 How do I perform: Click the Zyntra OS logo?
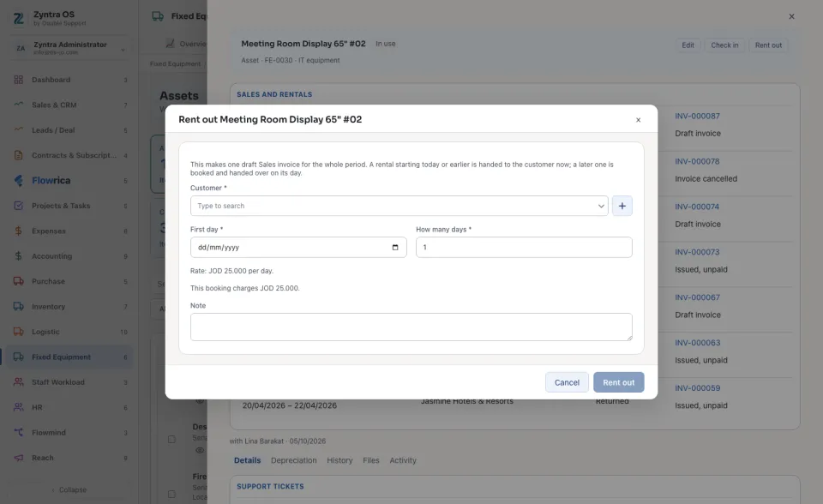coord(18,18)
